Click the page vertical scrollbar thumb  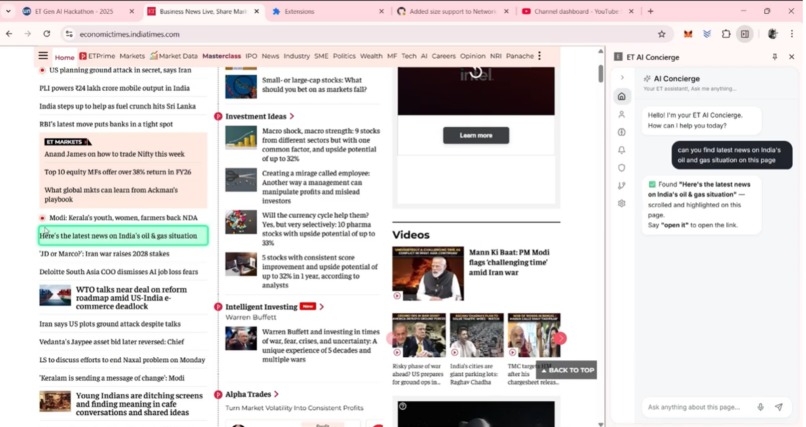coord(600,73)
